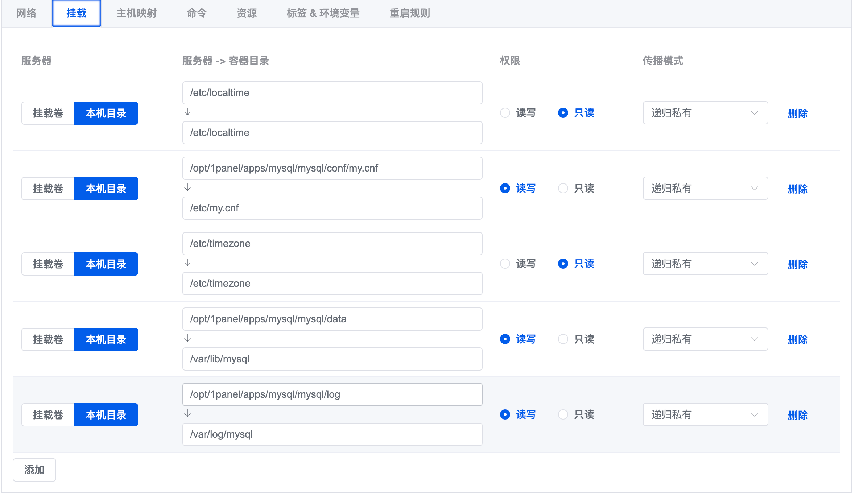This screenshot has height=504, width=855.
Task: Click 添加 to add a mount
Action: [34, 470]
